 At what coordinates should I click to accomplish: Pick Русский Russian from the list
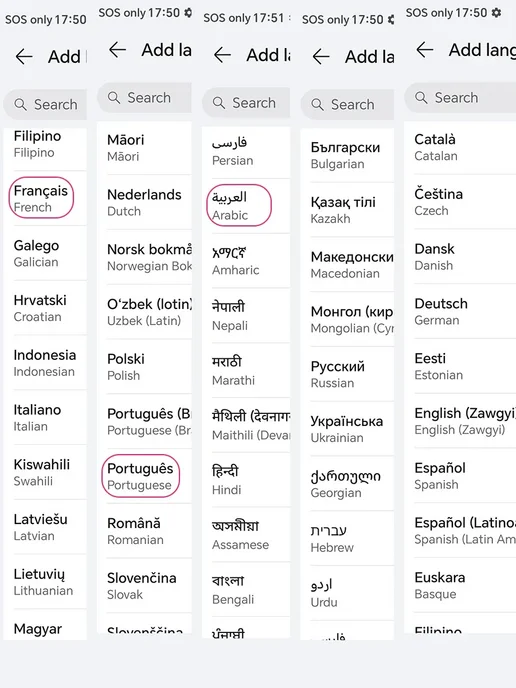347,374
